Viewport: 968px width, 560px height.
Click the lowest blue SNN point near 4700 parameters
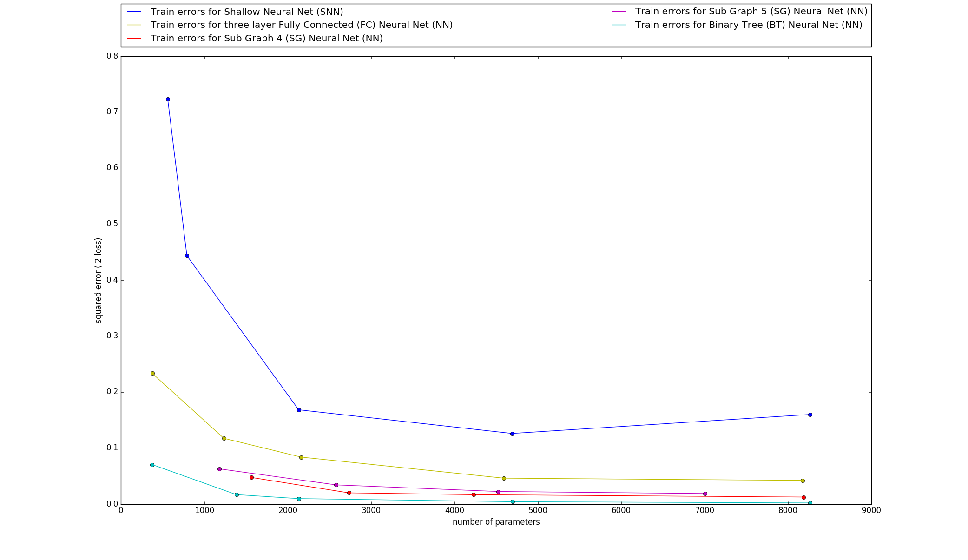(x=512, y=434)
